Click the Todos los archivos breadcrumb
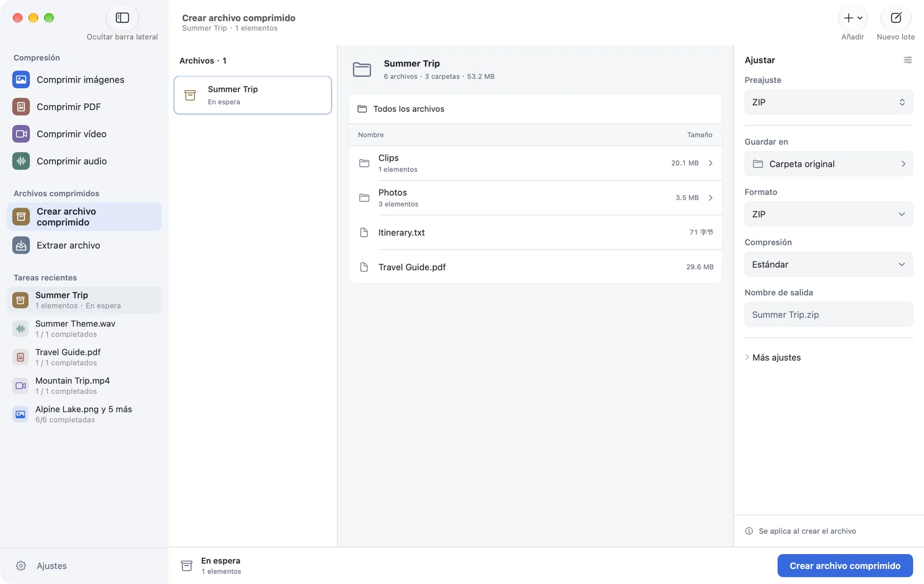Screen dimensions: 924x584 pyautogui.click(x=401, y=109)
